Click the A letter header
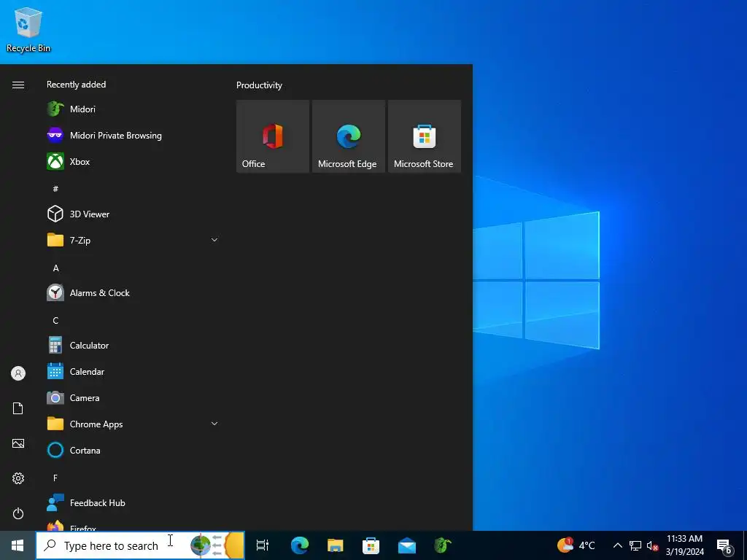 tap(55, 268)
